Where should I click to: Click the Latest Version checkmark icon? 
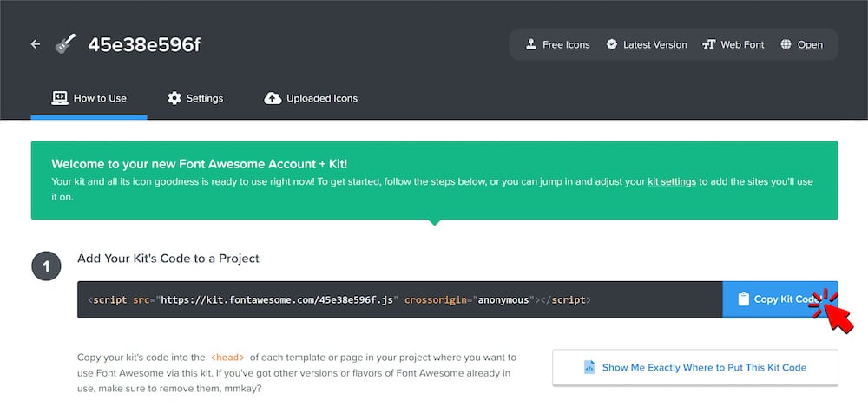click(x=612, y=44)
